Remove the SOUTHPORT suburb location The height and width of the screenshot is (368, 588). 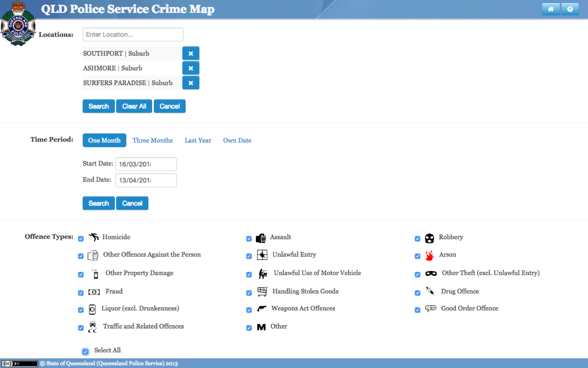(191, 53)
